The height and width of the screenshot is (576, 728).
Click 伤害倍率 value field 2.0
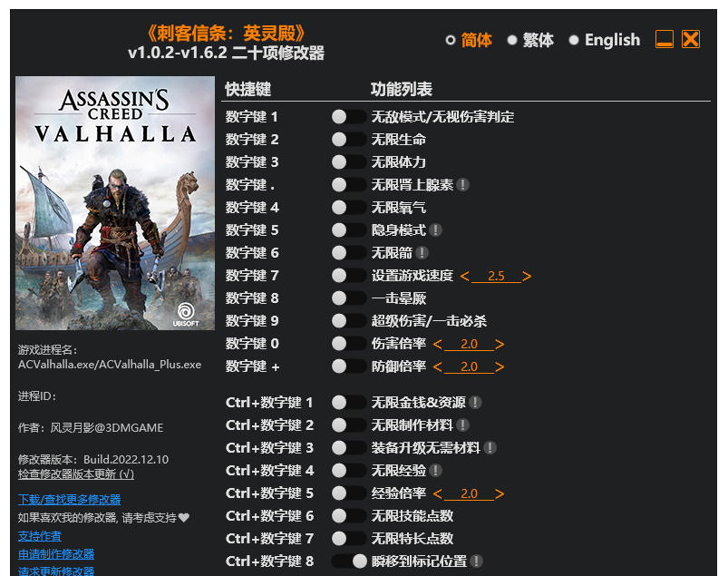pyautogui.click(x=469, y=344)
